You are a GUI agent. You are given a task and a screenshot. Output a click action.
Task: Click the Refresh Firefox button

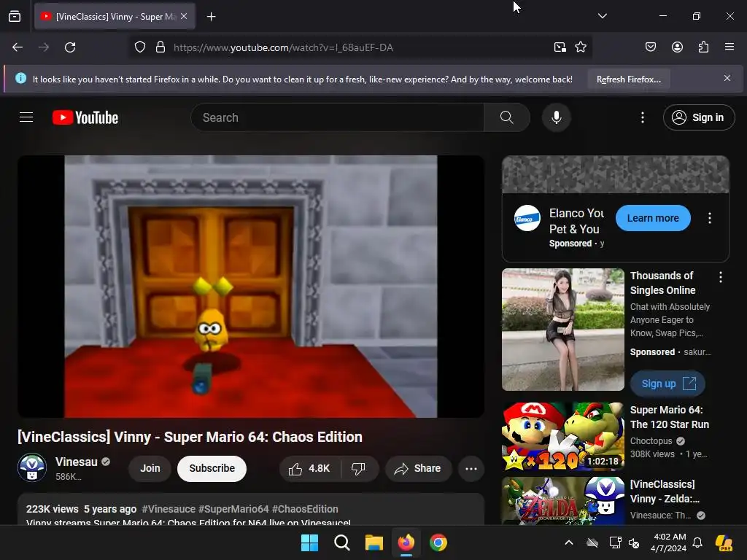point(628,79)
